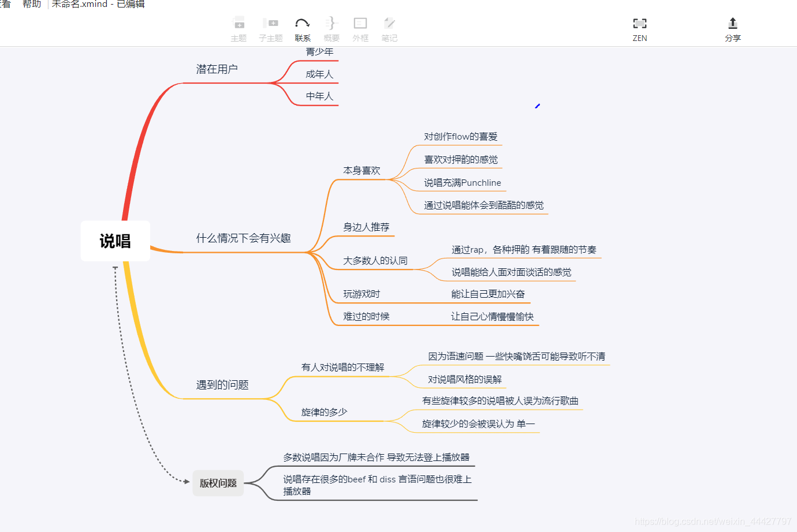Click the text 通过rap，各种押韵 有着跟随的节奏
The image size is (797, 532).
(x=524, y=250)
